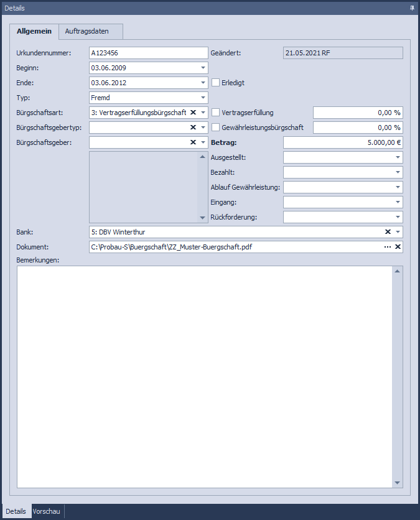Expand the Rückforderung date dropdown
This screenshot has height=520, width=420.
398,217
